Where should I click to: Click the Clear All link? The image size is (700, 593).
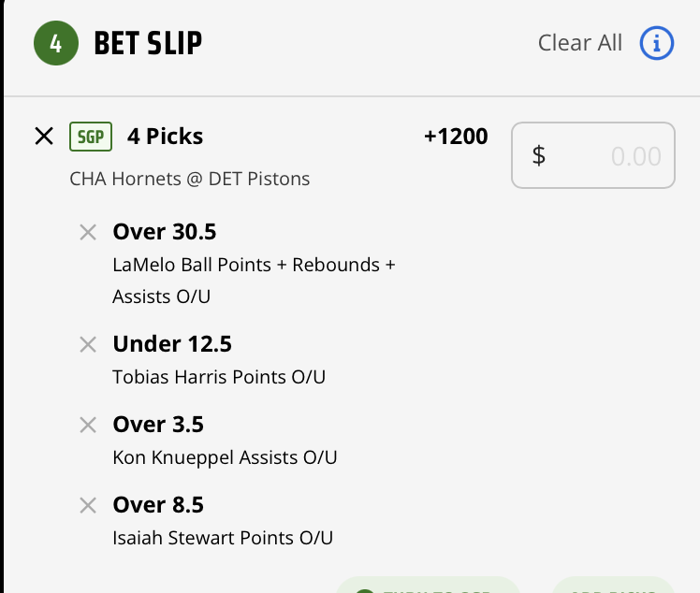pos(579,43)
